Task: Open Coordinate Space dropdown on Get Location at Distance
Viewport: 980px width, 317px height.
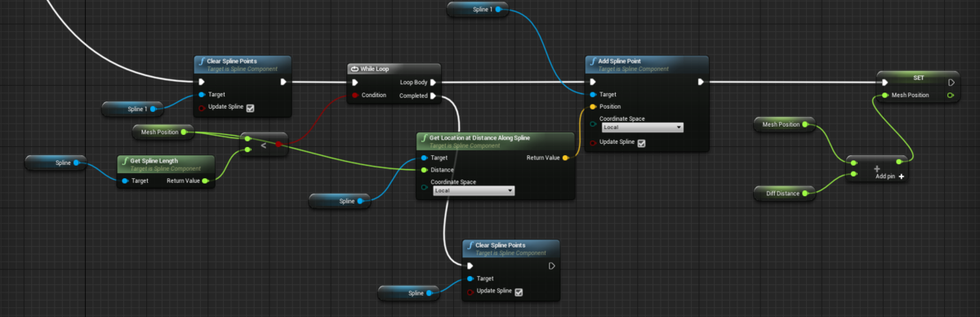Action: click(x=473, y=190)
